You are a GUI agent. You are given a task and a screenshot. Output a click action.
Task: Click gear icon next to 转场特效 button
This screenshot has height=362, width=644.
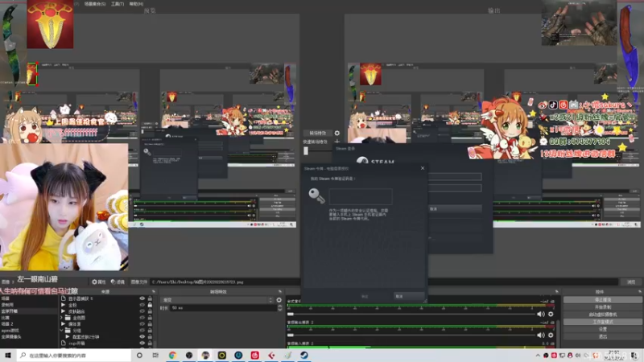click(336, 133)
